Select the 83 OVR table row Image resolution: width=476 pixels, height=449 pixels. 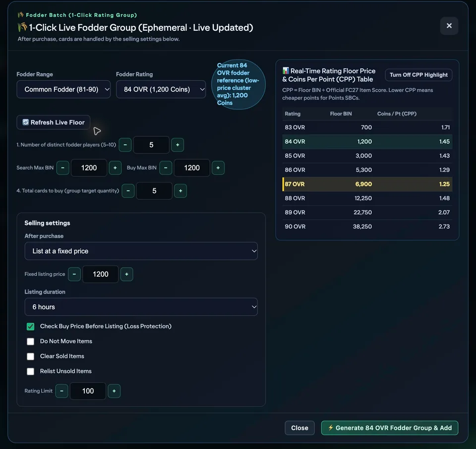coord(367,127)
